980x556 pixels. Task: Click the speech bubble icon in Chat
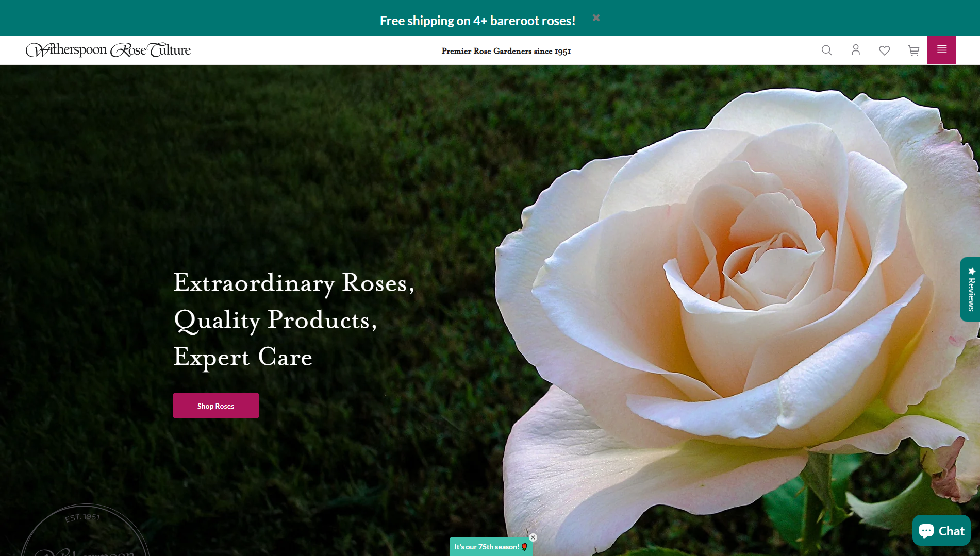[926, 531]
